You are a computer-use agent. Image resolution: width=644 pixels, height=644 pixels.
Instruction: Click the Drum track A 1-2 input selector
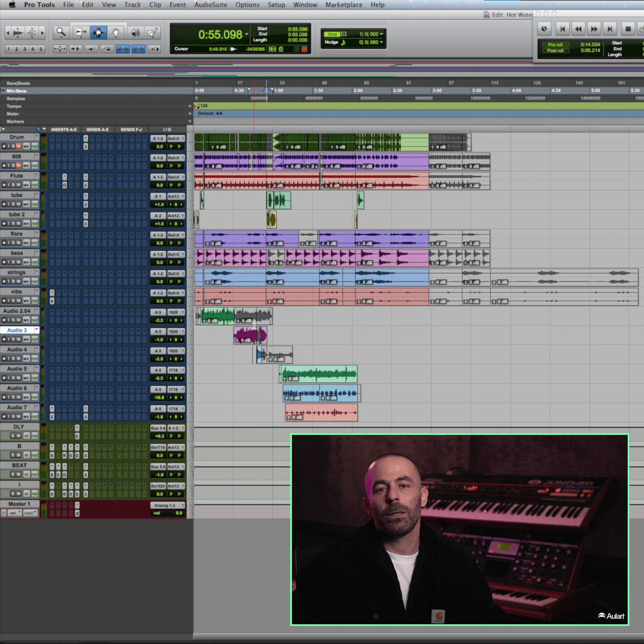158,139
